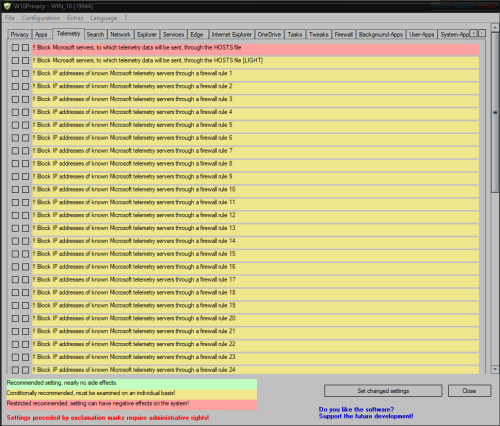Select the firewall rule 11 row text

134,202
